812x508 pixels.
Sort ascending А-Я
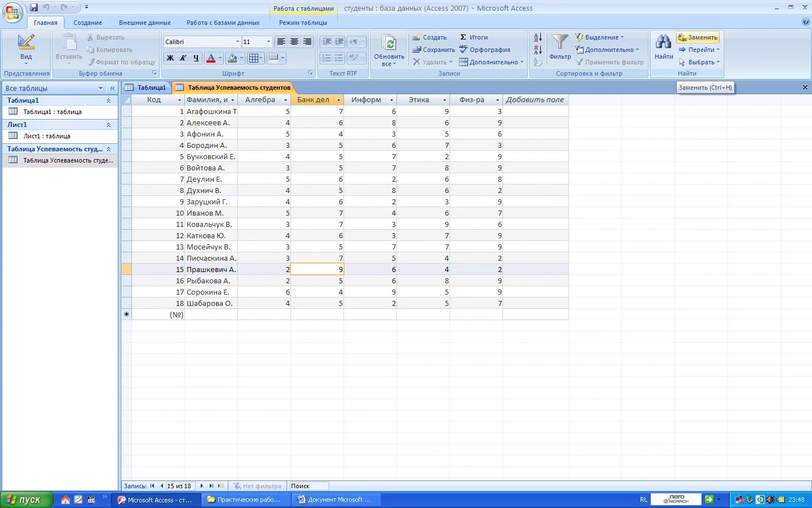(538, 37)
